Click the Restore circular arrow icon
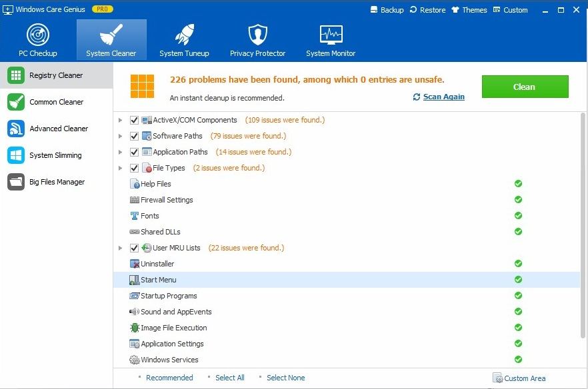Viewport: 588px width, 389px height. coord(413,10)
